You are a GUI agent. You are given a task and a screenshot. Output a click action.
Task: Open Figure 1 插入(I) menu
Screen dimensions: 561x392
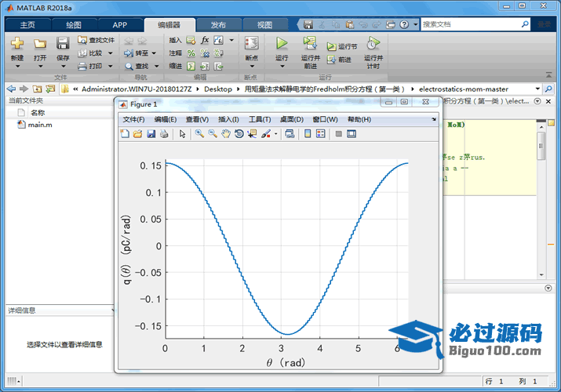228,120
